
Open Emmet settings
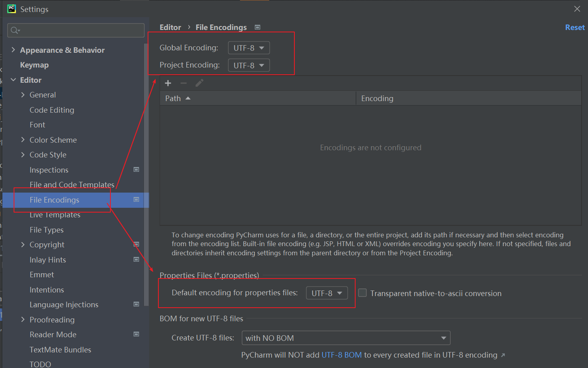point(42,275)
